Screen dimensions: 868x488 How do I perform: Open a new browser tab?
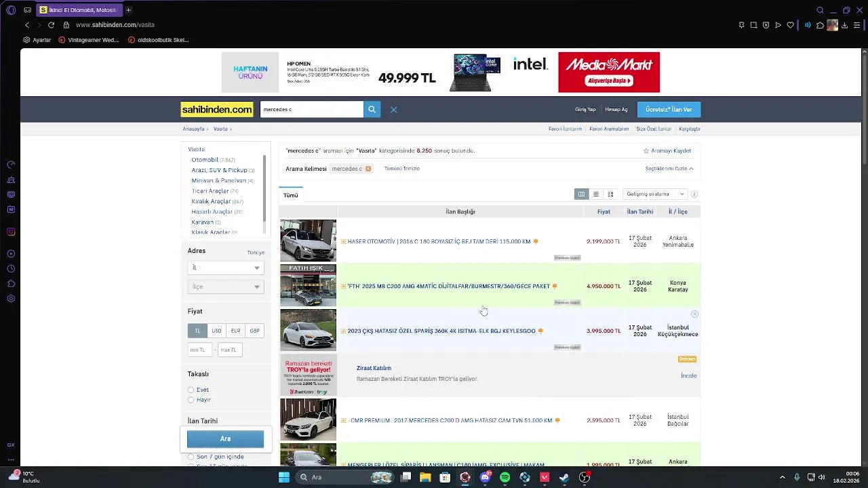(x=128, y=10)
